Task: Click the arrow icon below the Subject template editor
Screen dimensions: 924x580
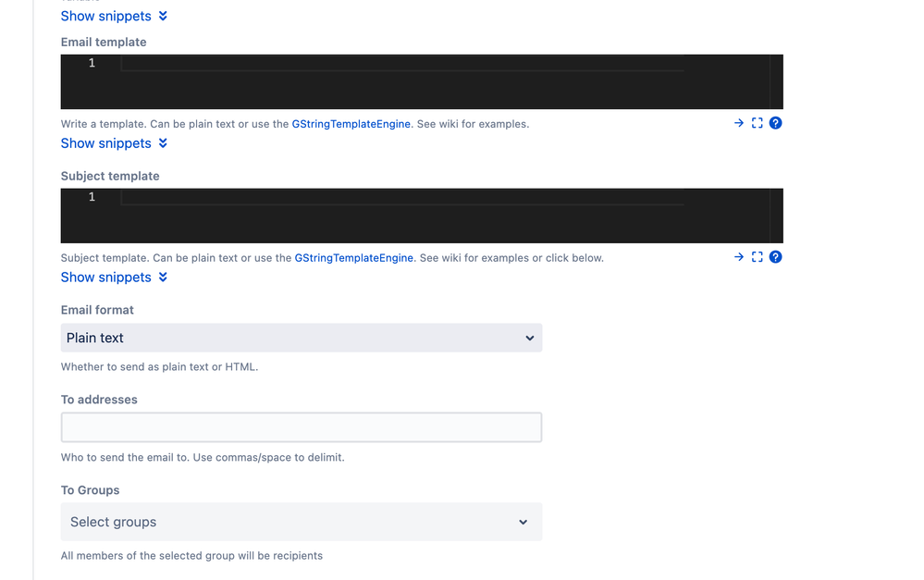Action: 737,256
